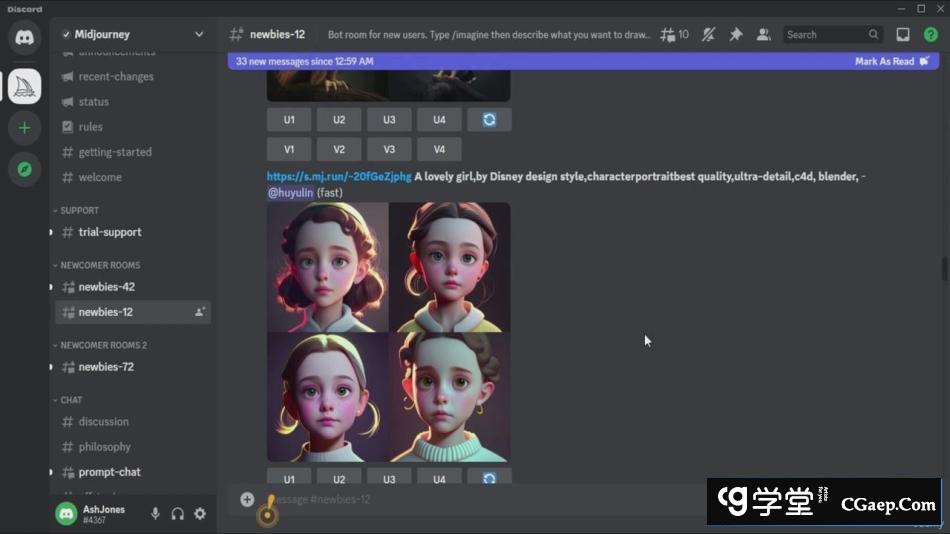Image resolution: width=950 pixels, height=534 pixels.
Task: Toggle the member list visibility
Action: click(x=763, y=34)
